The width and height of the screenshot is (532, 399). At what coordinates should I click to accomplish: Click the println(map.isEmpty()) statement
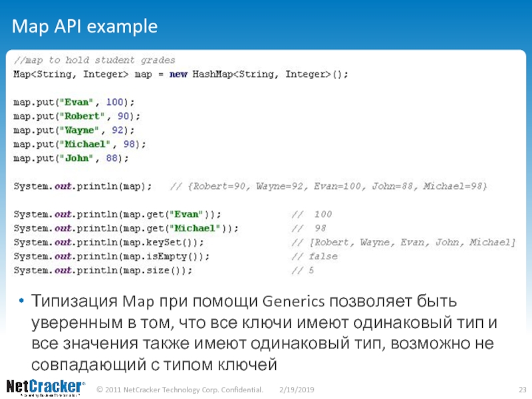(112, 257)
